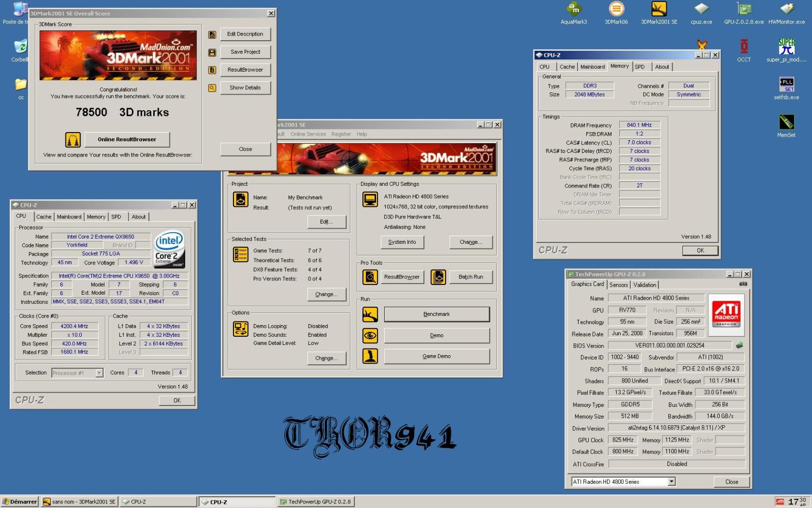Viewport: 812px width, 508px height.
Task: Open the Online Services menu in 3DMark2001
Action: [308, 134]
